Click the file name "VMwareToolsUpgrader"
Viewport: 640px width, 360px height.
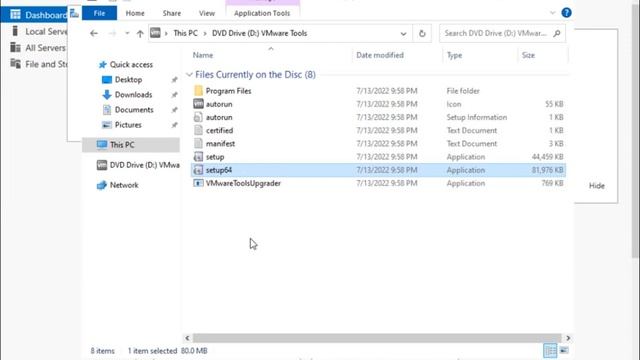coord(243,183)
